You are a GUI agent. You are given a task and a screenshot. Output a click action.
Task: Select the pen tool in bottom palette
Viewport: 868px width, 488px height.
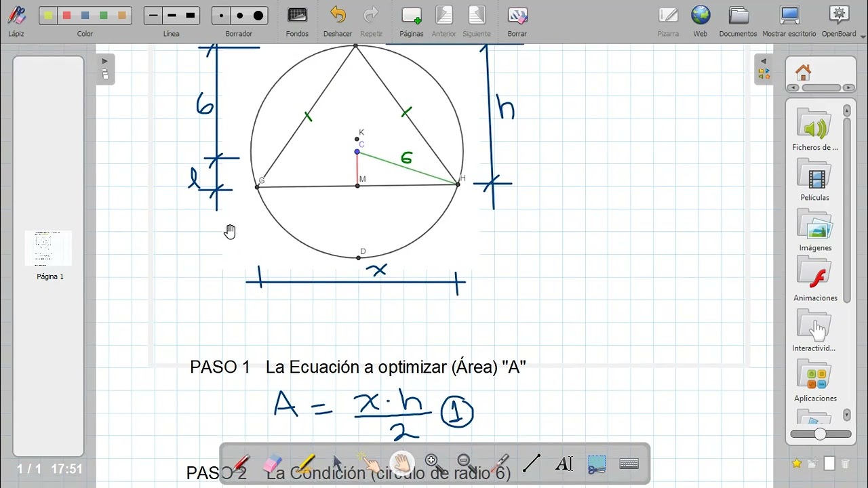click(241, 464)
